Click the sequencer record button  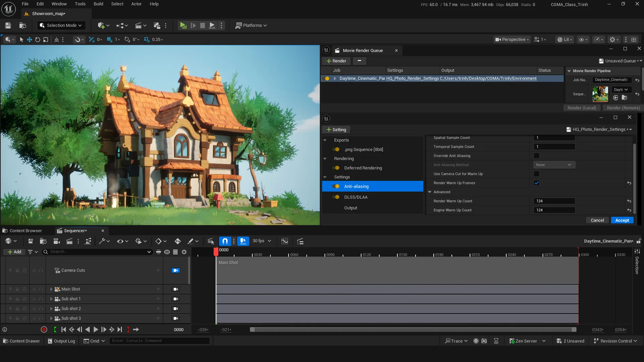tap(44, 329)
